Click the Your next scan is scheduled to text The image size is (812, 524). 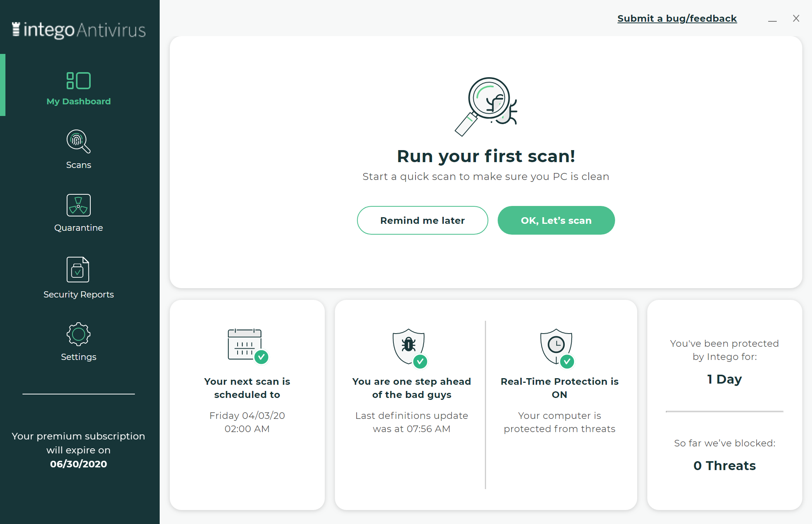pyautogui.click(x=247, y=388)
